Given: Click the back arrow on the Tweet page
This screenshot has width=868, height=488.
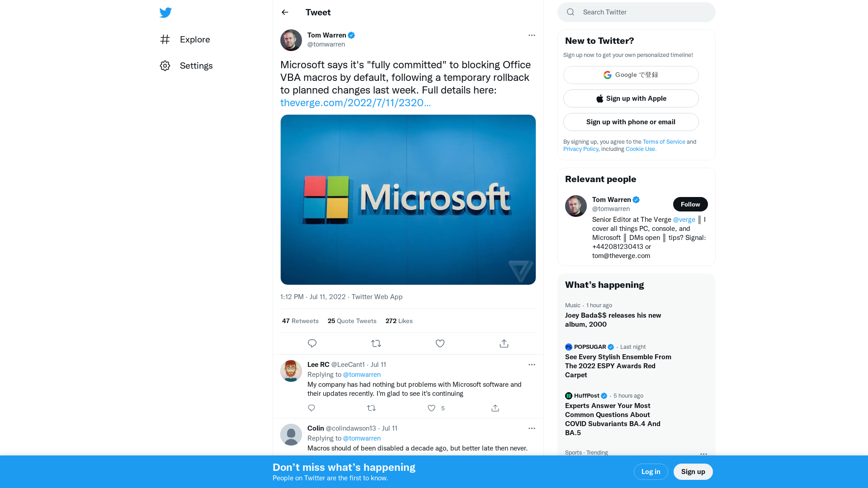Looking at the screenshot, I should [284, 12].
